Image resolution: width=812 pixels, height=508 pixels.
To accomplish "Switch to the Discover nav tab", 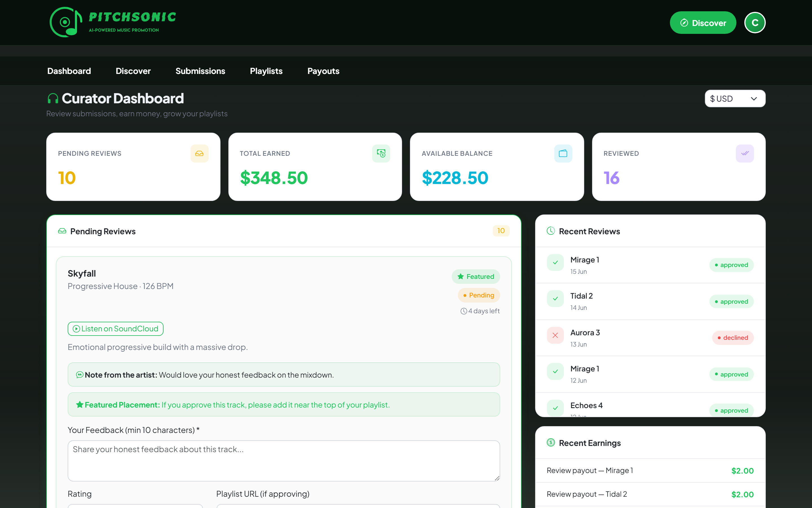I will (133, 71).
